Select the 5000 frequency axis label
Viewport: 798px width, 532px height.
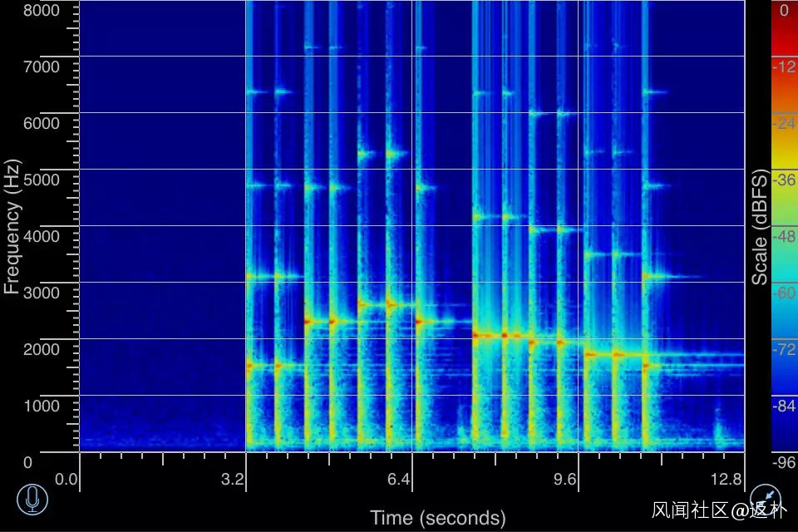pyautogui.click(x=42, y=180)
